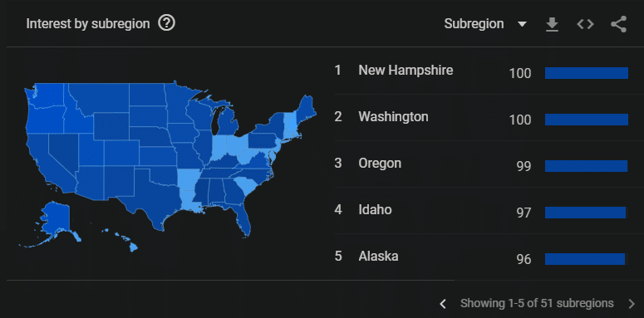Click the Alaska interest bar
644x318 pixels.
click(585, 259)
